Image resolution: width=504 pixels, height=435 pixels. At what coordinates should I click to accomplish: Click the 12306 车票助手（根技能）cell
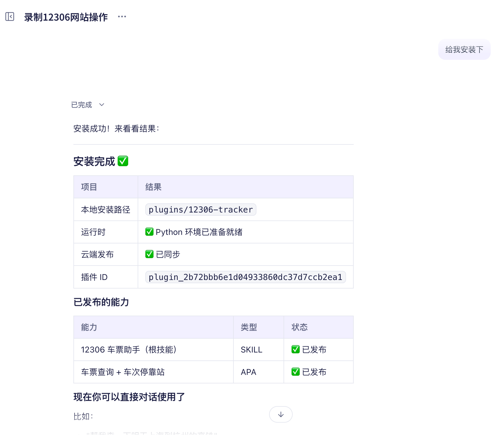(x=153, y=350)
